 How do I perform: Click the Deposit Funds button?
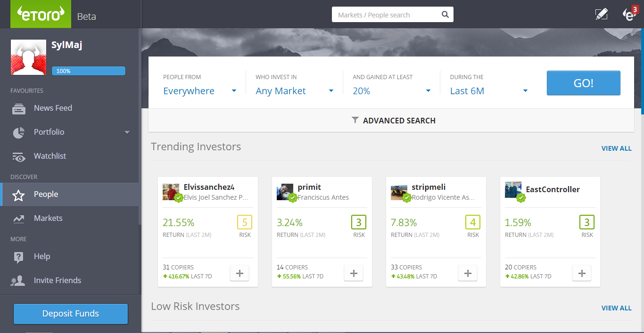71,314
